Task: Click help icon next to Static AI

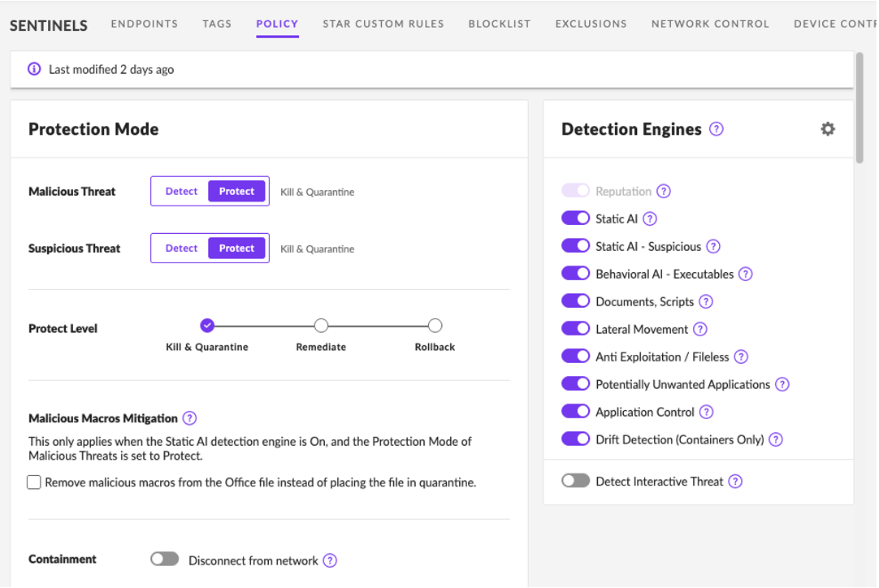Action: click(650, 219)
